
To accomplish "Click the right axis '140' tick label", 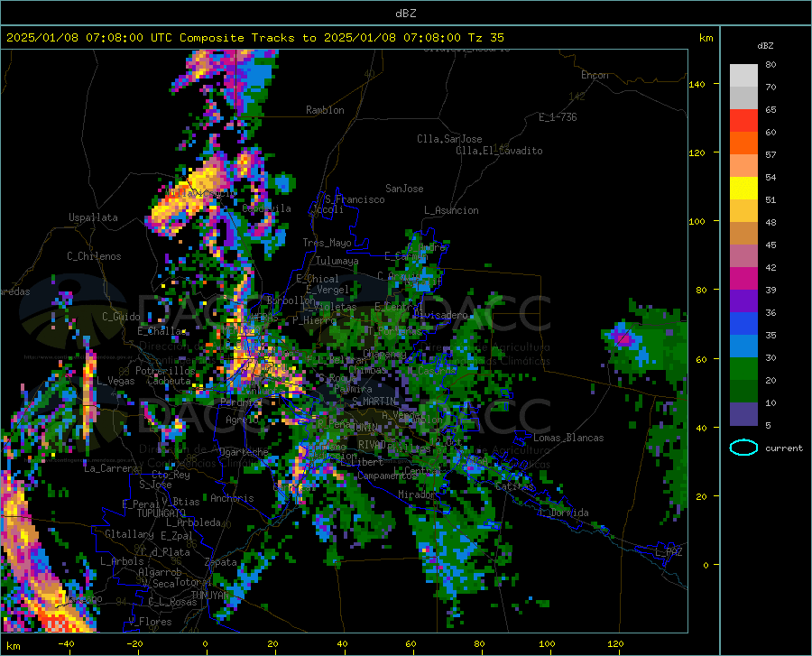I will coord(697,84).
